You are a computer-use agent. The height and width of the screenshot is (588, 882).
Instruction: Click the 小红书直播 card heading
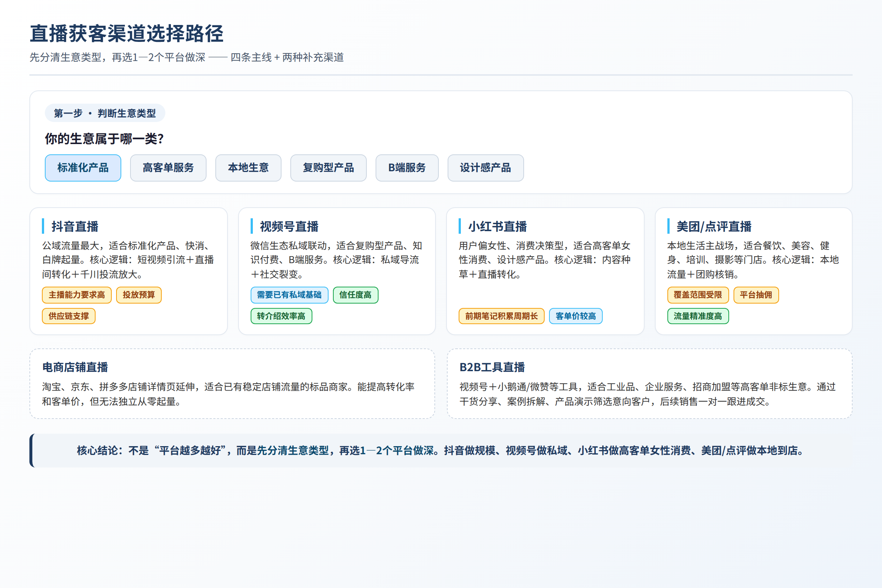pyautogui.click(x=498, y=226)
